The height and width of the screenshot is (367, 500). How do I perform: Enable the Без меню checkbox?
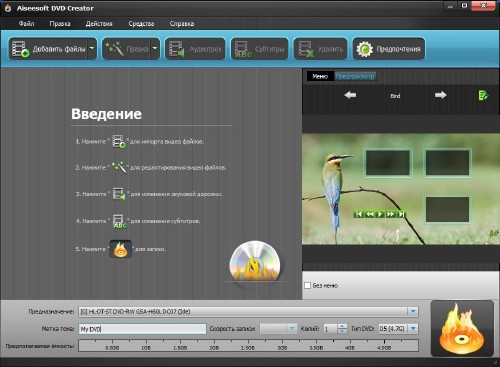307,285
